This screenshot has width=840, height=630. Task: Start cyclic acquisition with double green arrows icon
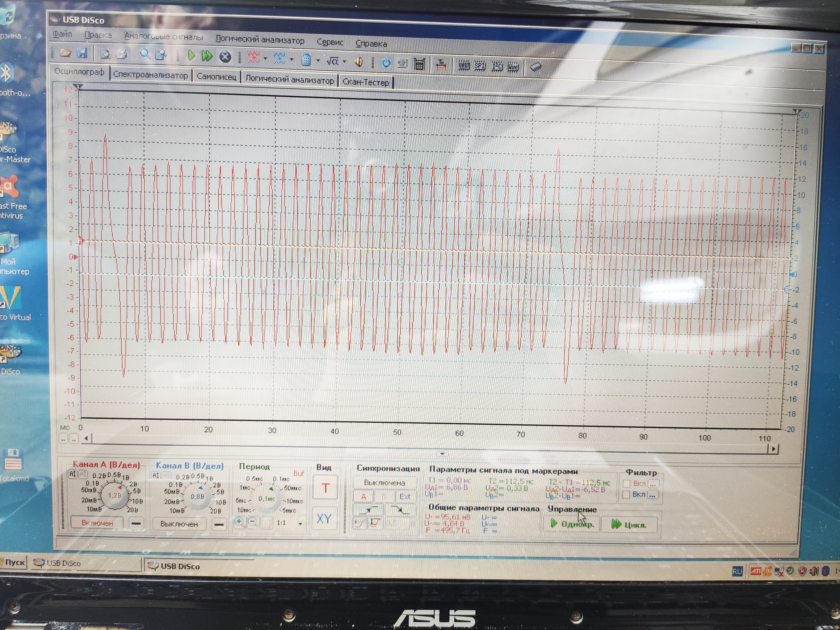[x=207, y=56]
